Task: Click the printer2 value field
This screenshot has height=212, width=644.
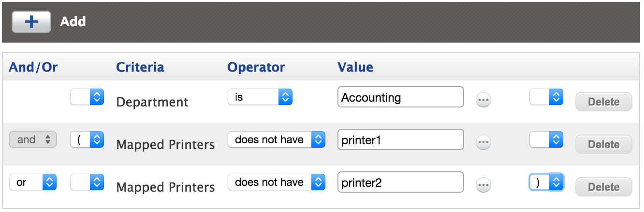Action: [401, 182]
